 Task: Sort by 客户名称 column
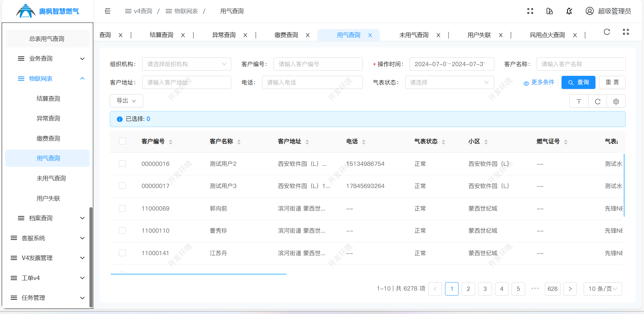click(x=239, y=142)
